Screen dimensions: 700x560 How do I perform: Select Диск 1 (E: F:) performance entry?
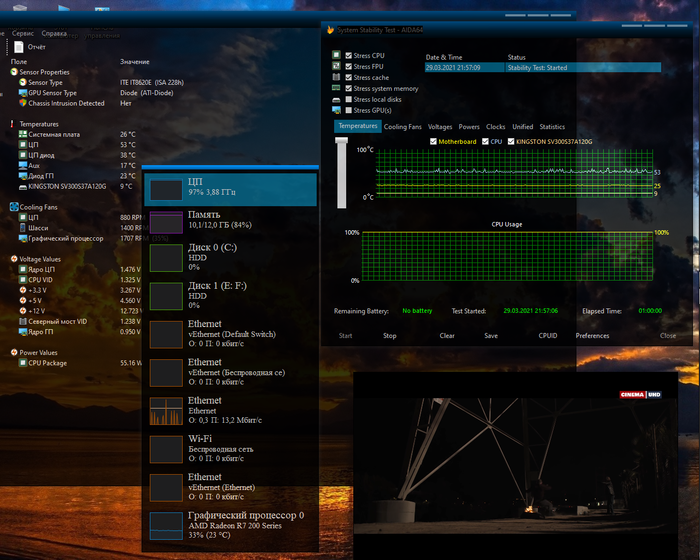click(x=230, y=296)
